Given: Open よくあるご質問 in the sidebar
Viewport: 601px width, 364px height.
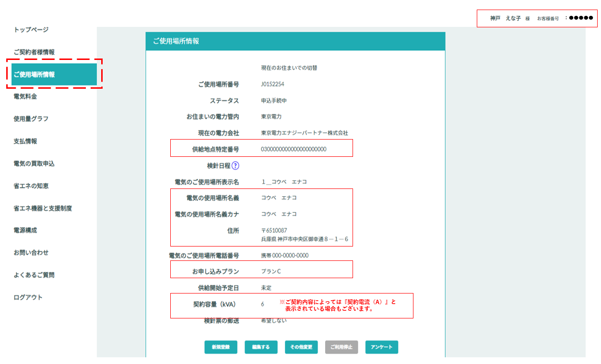Looking at the screenshot, I should pyautogui.click(x=34, y=275).
